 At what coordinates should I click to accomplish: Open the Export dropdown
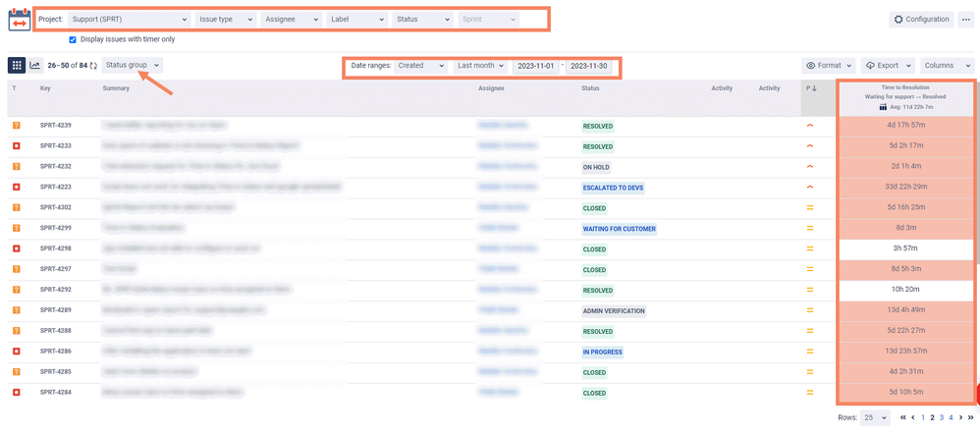[x=888, y=66]
